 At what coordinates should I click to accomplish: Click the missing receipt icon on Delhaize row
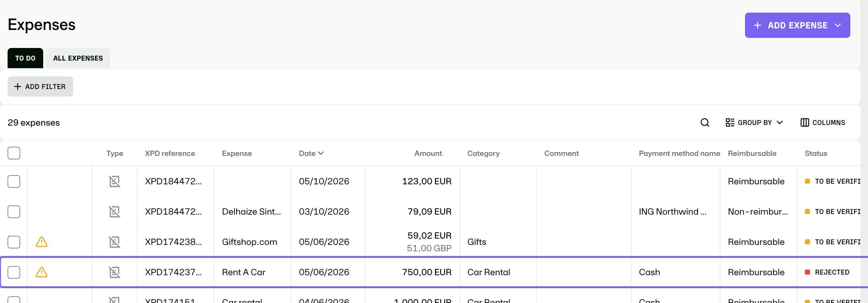pyautogui.click(x=114, y=212)
